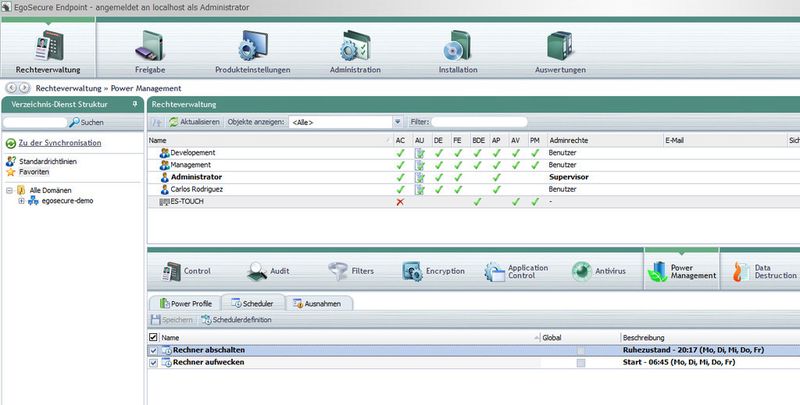This screenshot has width=800, height=405.
Task: Open the Power Management module
Action: (682, 271)
